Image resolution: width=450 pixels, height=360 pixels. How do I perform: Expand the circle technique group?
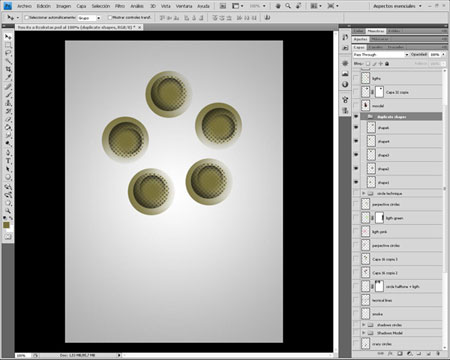(x=364, y=193)
